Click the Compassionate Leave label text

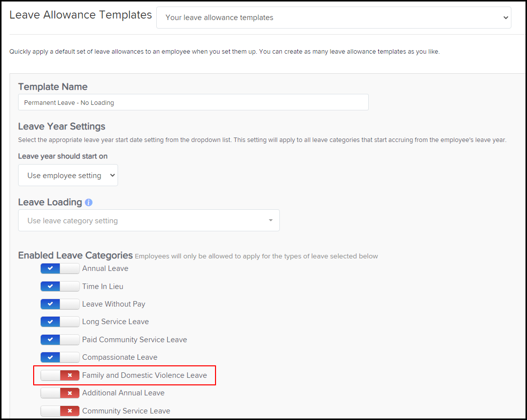(120, 357)
